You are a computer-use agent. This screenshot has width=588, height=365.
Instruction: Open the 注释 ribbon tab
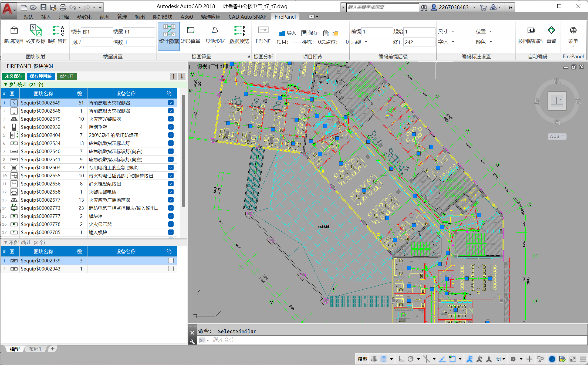tap(64, 17)
